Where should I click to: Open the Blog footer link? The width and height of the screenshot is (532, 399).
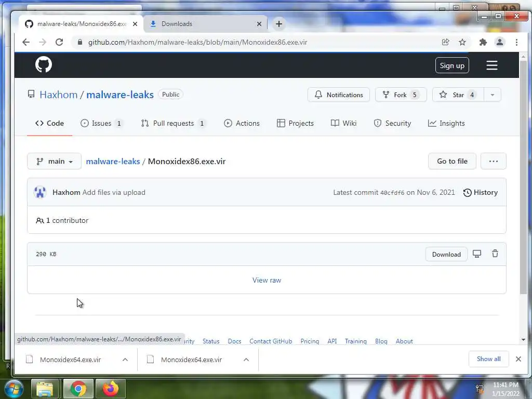pos(381,341)
